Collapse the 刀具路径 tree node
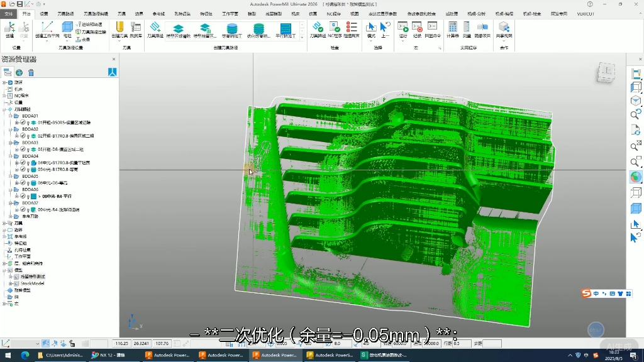This screenshot has width=644, height=362. coord(4,109)
